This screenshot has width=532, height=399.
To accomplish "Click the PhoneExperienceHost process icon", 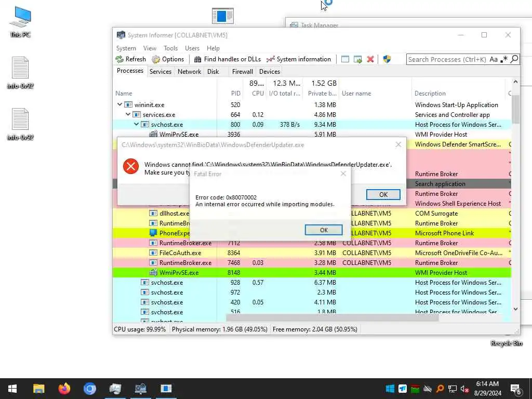I will tap(153, 233).
